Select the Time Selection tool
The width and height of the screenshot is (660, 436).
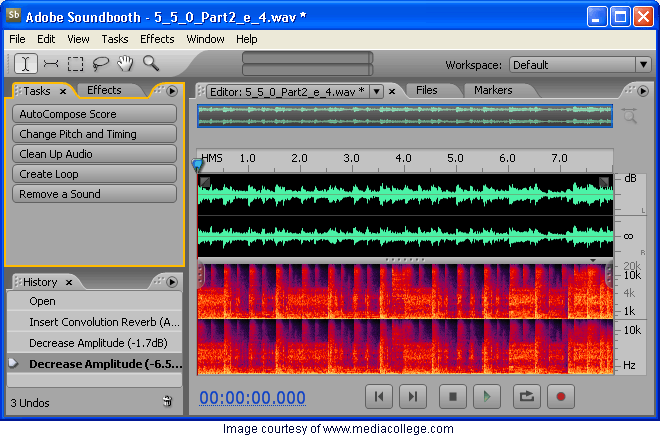(26, 64)
